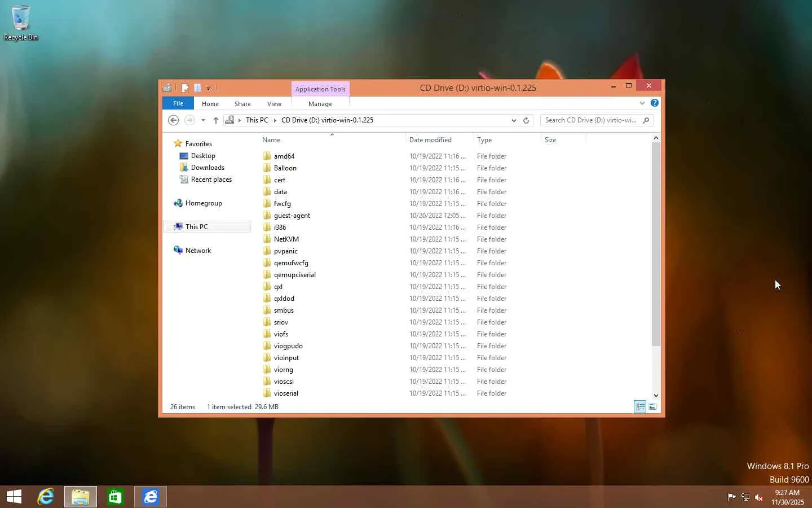
Task: Click the qemufwcfg folder name
Action: [291, 263]
